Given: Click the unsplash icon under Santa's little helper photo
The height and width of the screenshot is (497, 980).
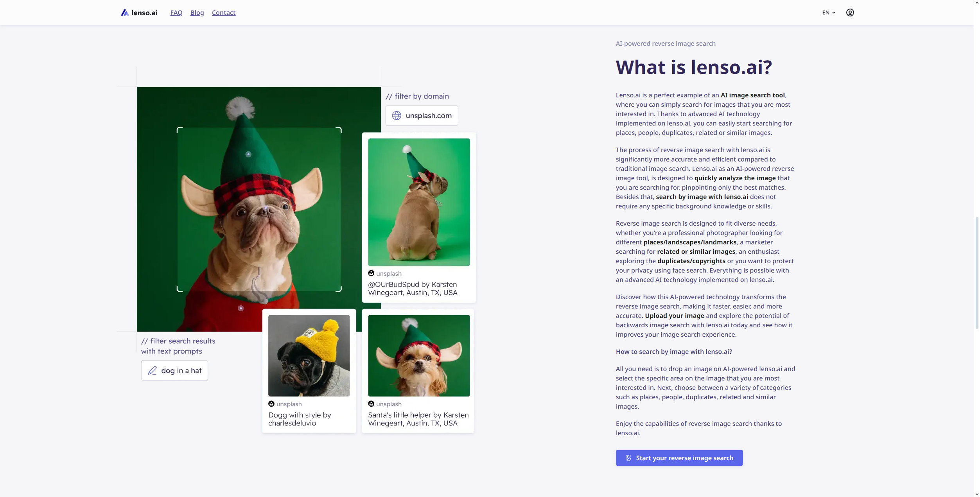Looking at the screenshot, I should (371, 404).
